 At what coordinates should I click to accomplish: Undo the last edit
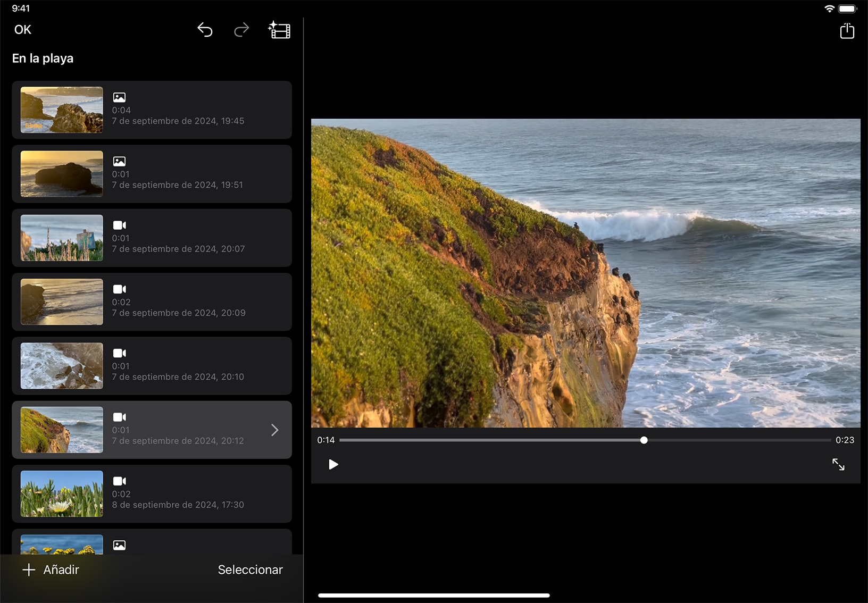tap(205, 30)
